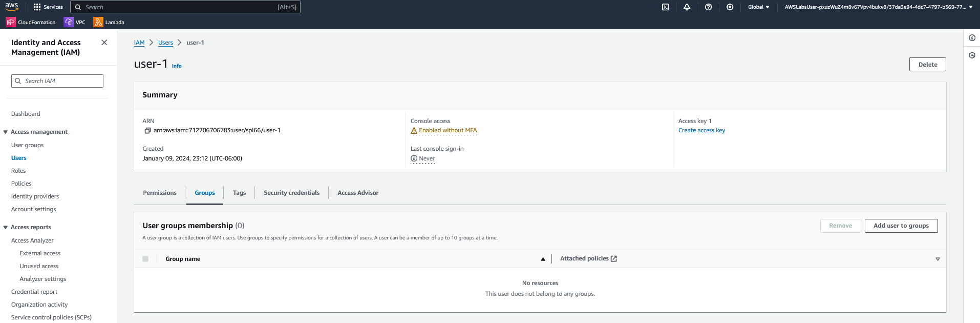Click the Delete user button
Viewport: 980px width, 323px height.
pos(927,65)
